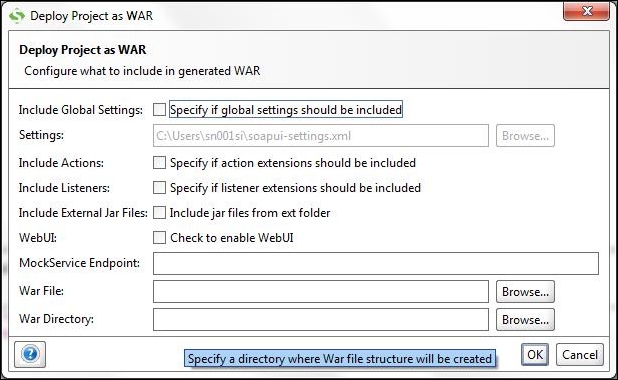This screenshot has height=380, width=618.
Task: Click the 'WebUI:' label
Action: tap(38, 238)
